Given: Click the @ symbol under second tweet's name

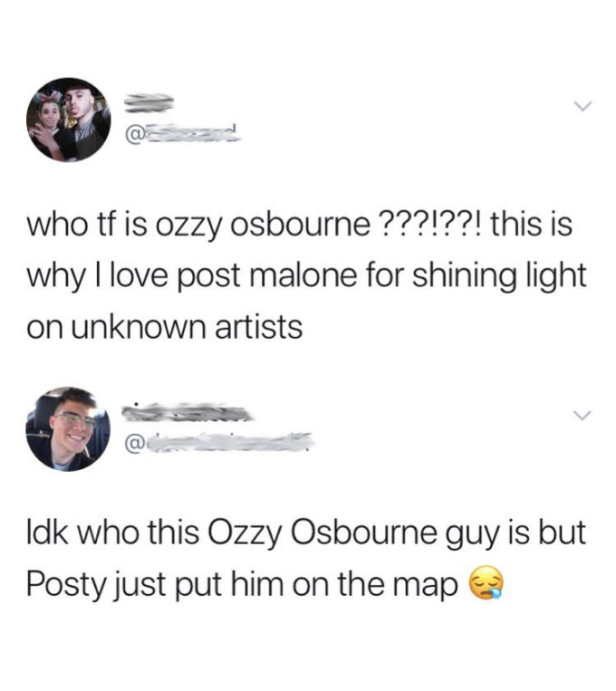Looking at the screenshot, I should [x=133, y=443].
